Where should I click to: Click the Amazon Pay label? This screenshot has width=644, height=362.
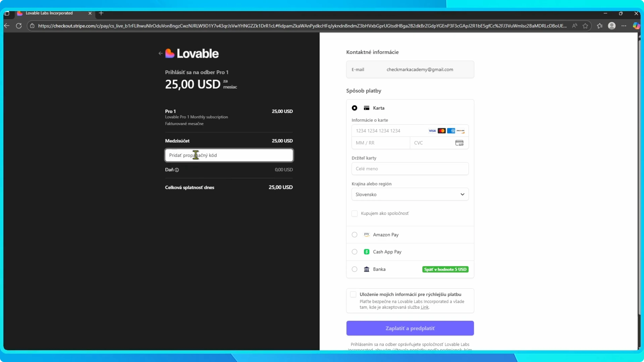[x=386, y=235]
